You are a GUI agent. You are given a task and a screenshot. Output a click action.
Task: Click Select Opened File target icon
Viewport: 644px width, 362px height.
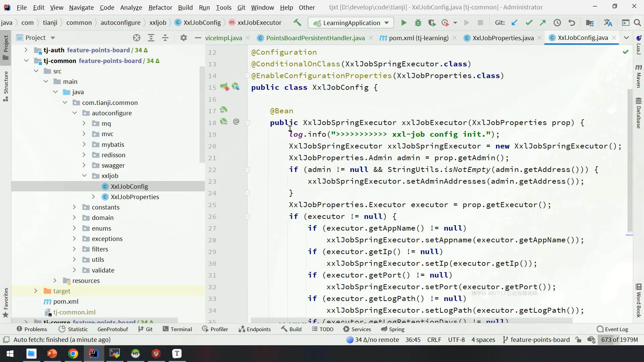click(137, 38)
